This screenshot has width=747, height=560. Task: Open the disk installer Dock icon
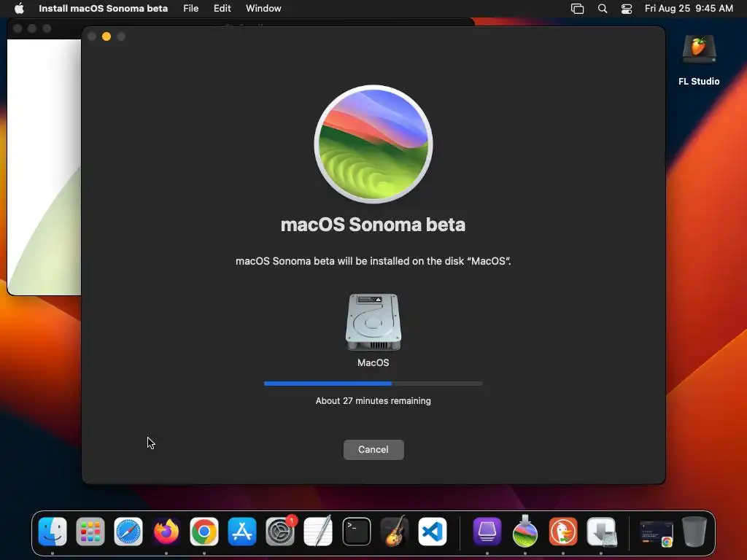[601, 531]
